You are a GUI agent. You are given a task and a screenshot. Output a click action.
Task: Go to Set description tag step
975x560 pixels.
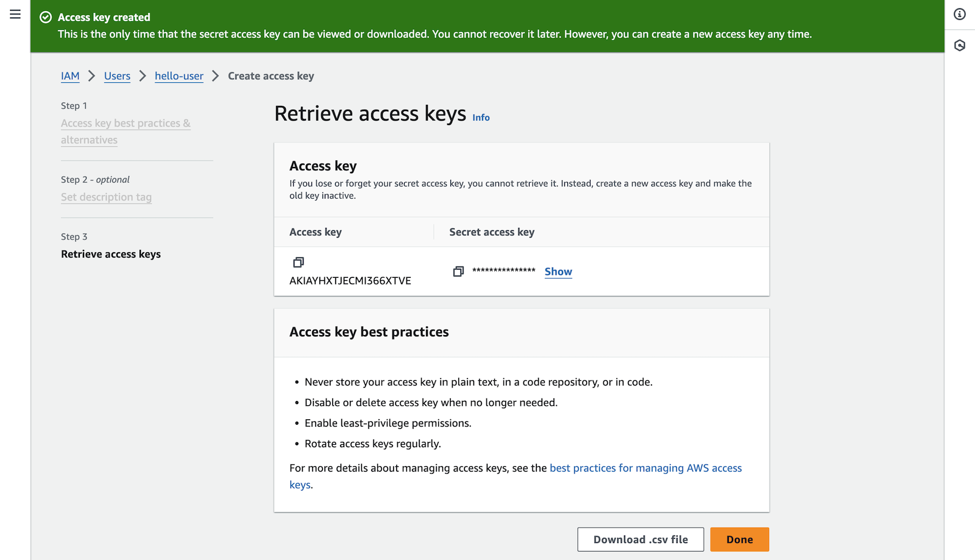tap(106, 197)
